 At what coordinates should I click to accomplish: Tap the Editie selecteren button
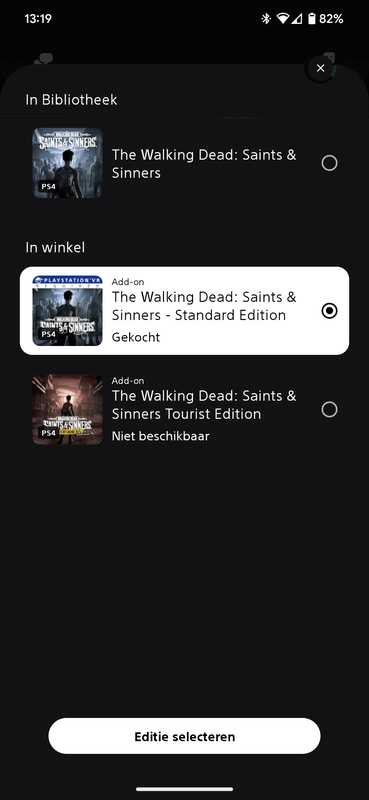[184, 736]
